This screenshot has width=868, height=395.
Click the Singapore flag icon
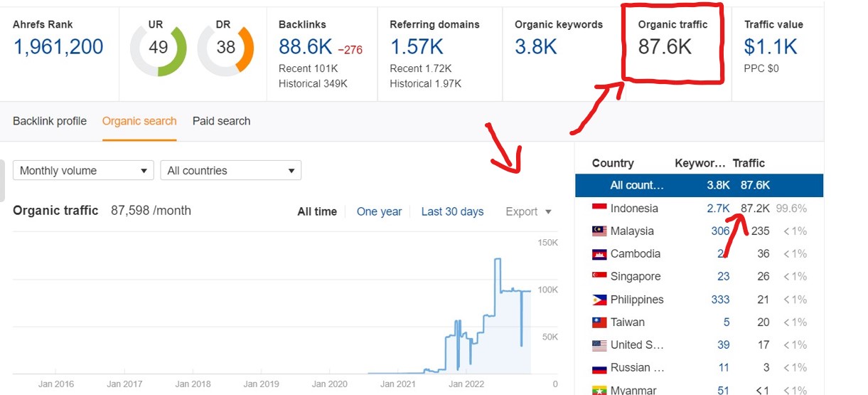pos(599,276)
